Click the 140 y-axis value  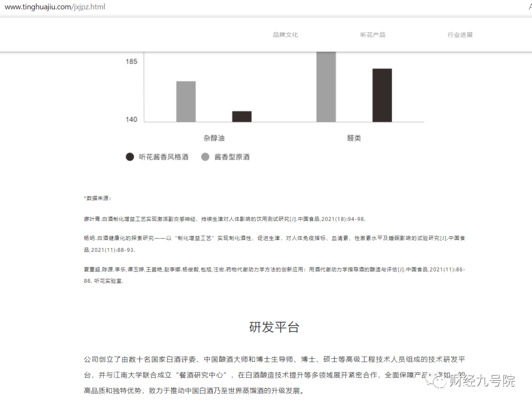pyautogui.click(x=132, y=119)
